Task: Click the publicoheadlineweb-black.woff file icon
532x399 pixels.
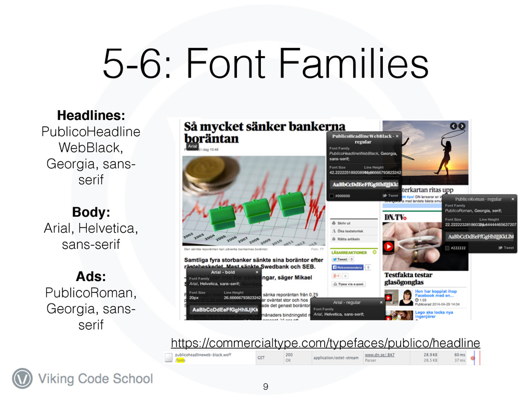Action: 169,357
